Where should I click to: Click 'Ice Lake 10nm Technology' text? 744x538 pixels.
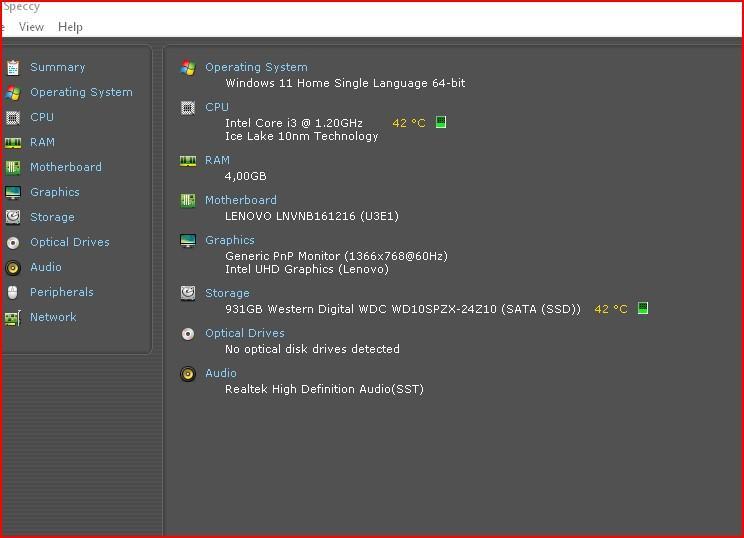click(302, 136)
